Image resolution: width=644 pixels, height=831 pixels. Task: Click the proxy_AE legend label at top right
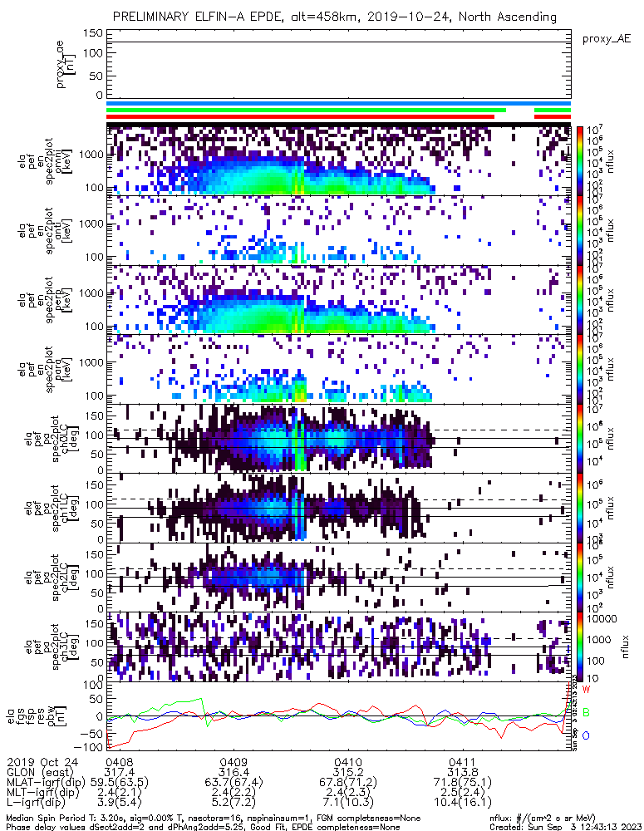607,39
